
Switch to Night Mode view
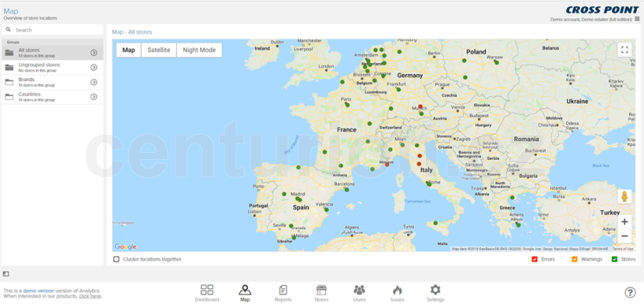click(199, 50)
